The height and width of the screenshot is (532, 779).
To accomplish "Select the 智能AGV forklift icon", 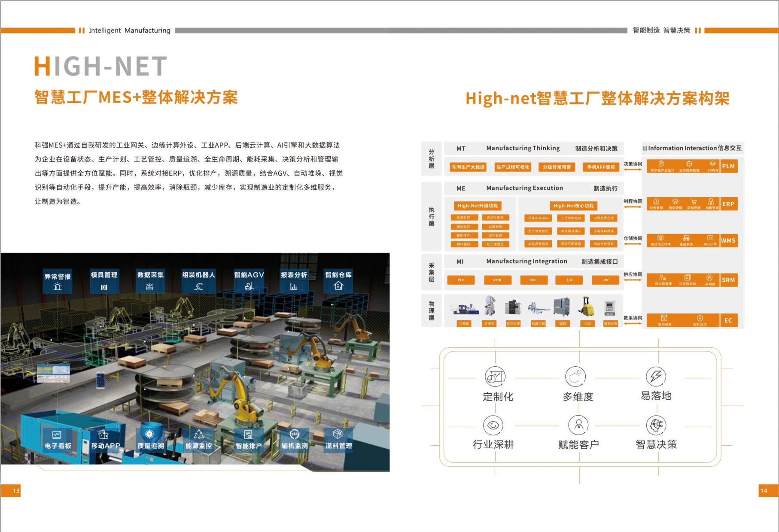I will point(249,286).
